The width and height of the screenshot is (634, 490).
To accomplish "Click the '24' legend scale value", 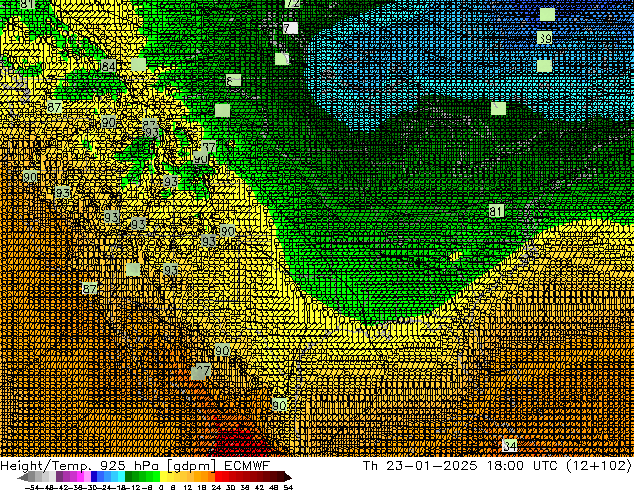I will click(x=216, y=488).
